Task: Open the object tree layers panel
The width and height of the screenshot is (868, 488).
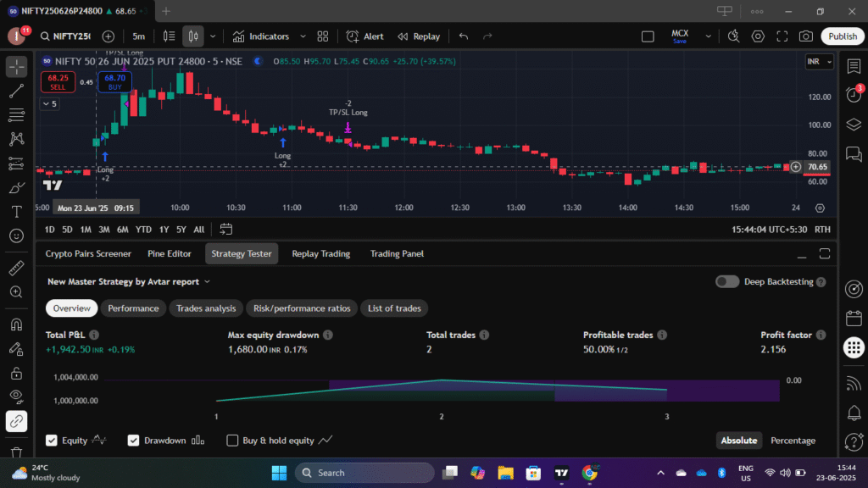Action: pyautogui.click(x=854, y=125)
